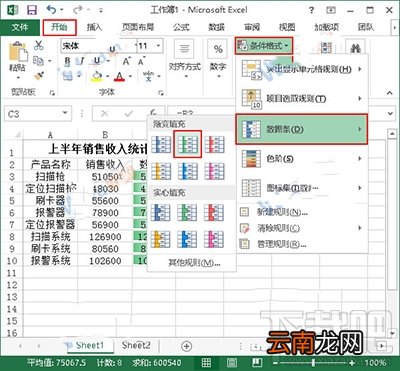The height and width of the screenshot is (371, 400).
Task: Open Top/Bottom Rules submenu
Action: pyautogui.click(x=301, y=99)
